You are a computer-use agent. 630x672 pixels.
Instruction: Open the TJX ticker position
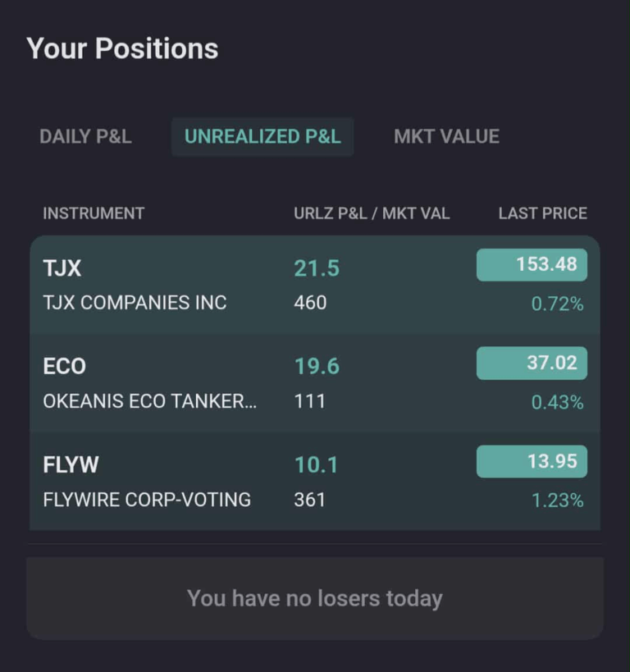click(x=62, y=268)
